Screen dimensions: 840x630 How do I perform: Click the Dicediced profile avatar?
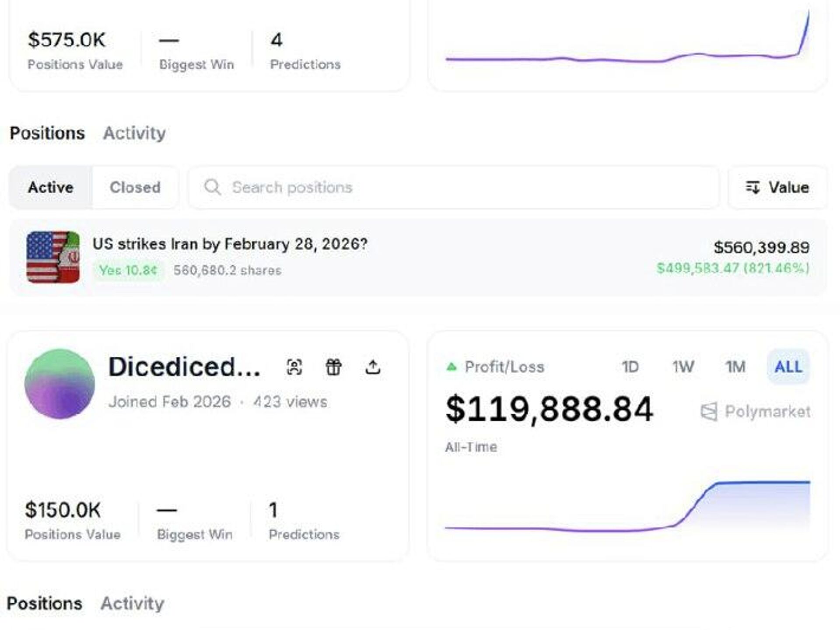(59, 383)
